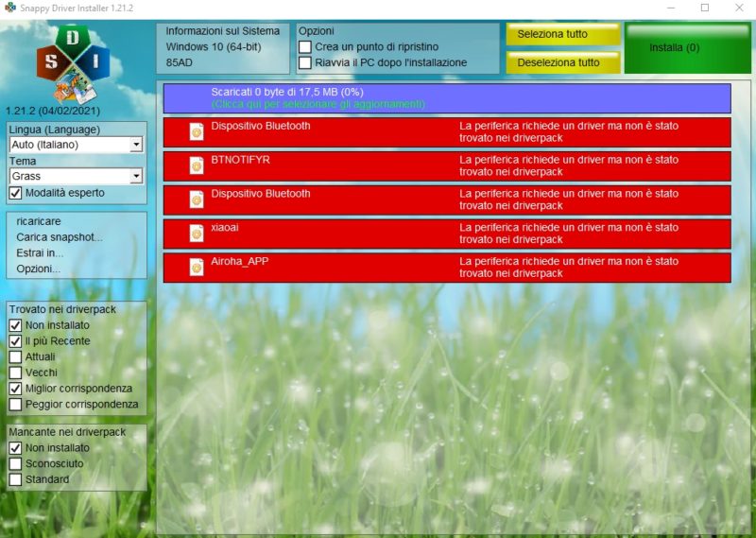The image size is (756, 538).
Task: Open Carica snapshot menu entry
Action: (60, 237)
